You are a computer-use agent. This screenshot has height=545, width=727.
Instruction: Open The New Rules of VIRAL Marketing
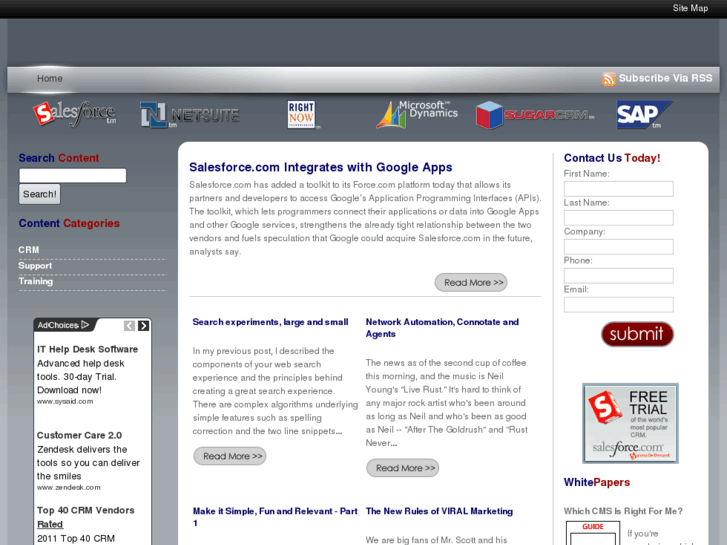pos(439,511)
